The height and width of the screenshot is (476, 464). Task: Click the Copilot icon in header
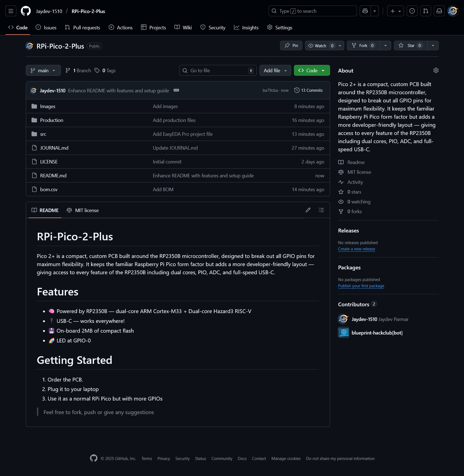pos(365,11)
